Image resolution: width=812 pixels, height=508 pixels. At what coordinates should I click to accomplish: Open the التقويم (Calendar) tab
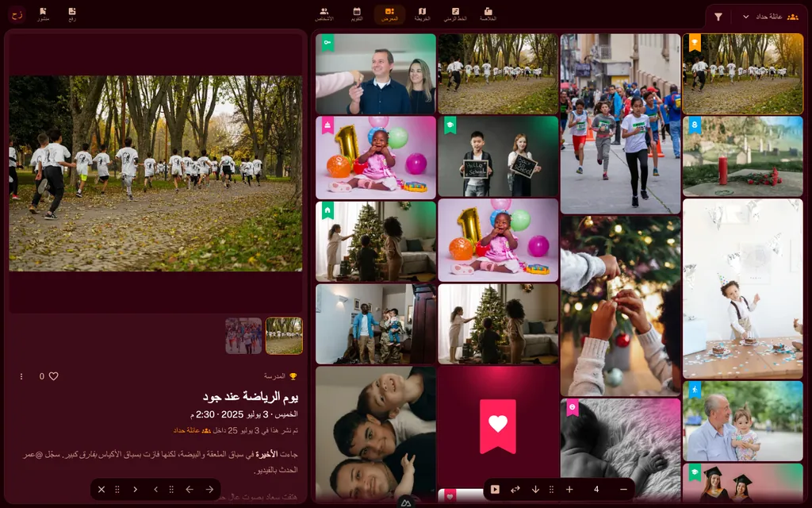[357, 14]
